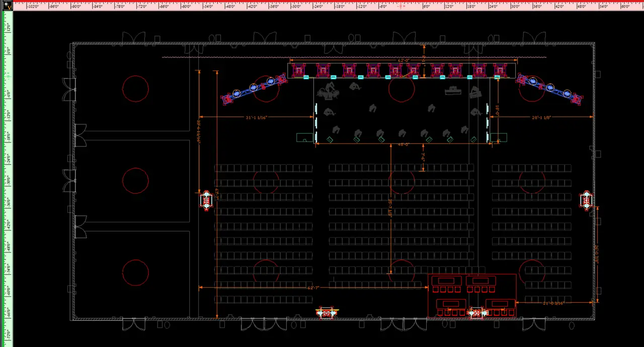This screenshot has height=347, width=644.
Task: Select the 62'-0" dimension above the truss
Action: point(404,60)
